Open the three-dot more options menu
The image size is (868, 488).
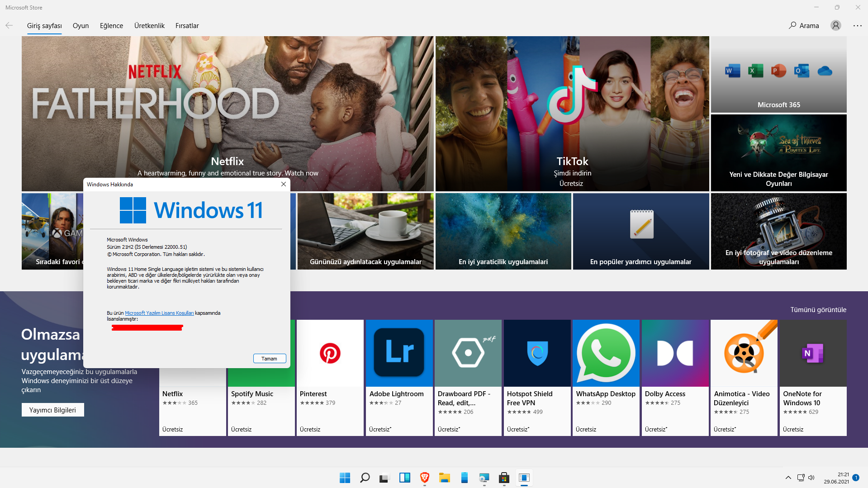tap(858, 25)
